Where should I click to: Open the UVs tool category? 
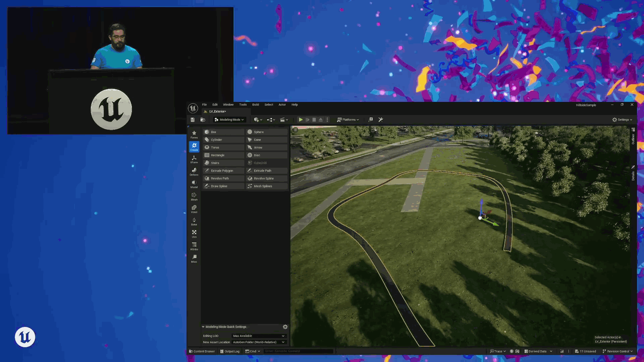[x=194, y=234]
